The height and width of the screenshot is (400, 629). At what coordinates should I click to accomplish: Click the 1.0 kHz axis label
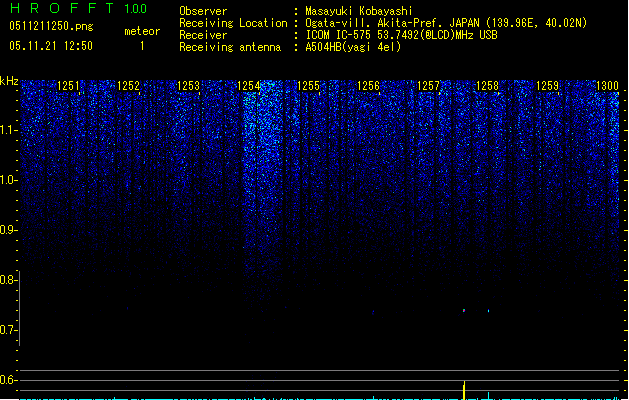tap(8, 180)
